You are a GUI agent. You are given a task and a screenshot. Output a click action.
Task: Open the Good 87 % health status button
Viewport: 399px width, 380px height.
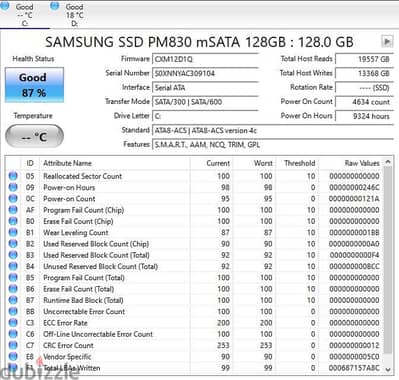(x=34, y=85)
